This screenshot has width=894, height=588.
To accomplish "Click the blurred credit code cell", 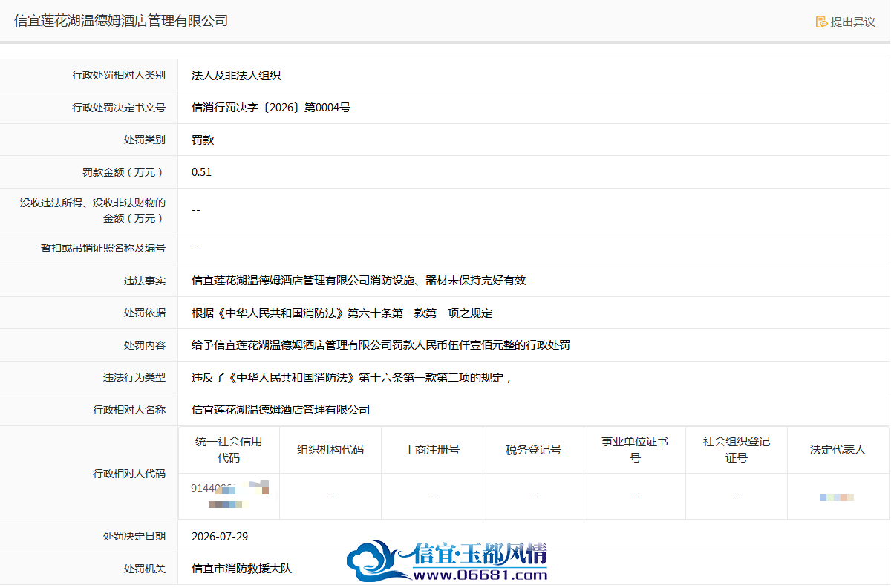I will tap(229, 496).
